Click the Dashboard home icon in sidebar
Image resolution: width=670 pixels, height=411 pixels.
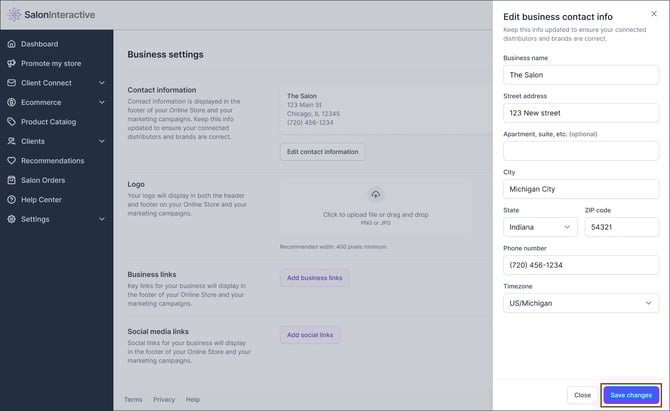pyautogui.click(x=12, y=44)
